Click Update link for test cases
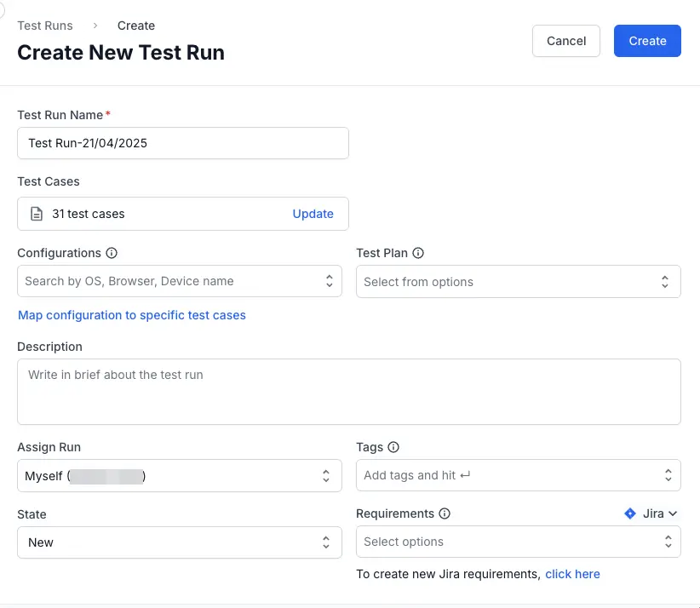 [x=313, y=214]
